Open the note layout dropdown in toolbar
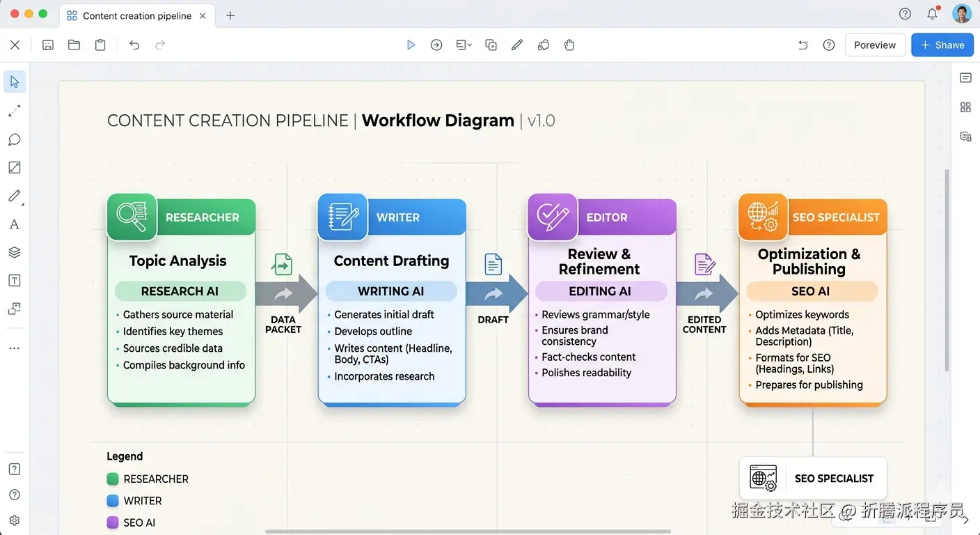The image size is (980, 535). pyautogui.click(x=464, y=45)
